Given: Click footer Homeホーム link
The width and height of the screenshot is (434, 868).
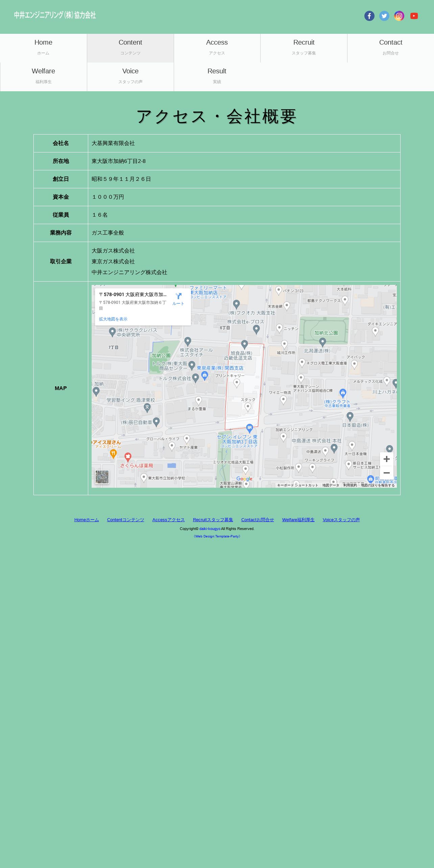Looking at the screenshot, I should click(x=87, y=520).
